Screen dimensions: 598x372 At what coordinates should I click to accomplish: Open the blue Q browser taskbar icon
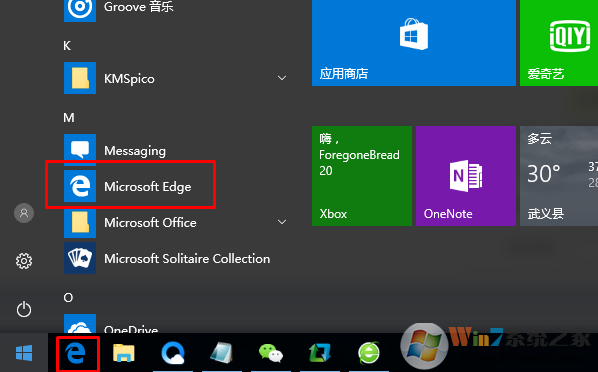pyautogui.click(x=173, y=353)
